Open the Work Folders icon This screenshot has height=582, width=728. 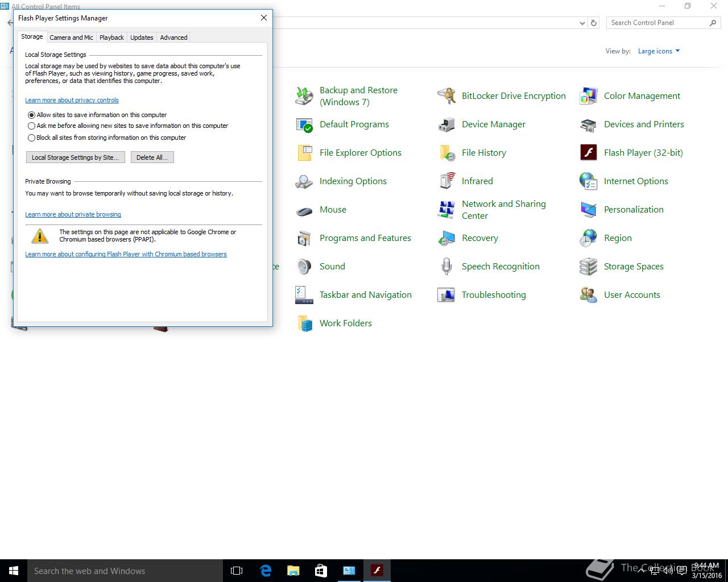pos(304,323)
